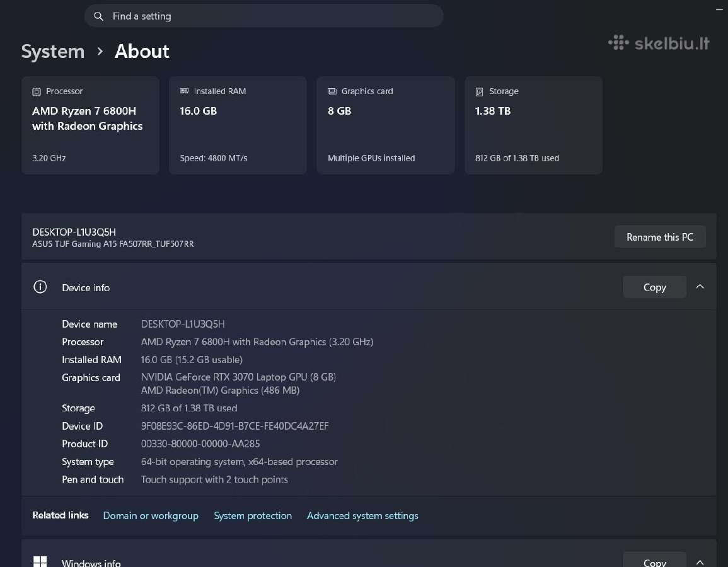Open the Processor summary card
This screenshot has width=728, height=567.
click(90, 125)
